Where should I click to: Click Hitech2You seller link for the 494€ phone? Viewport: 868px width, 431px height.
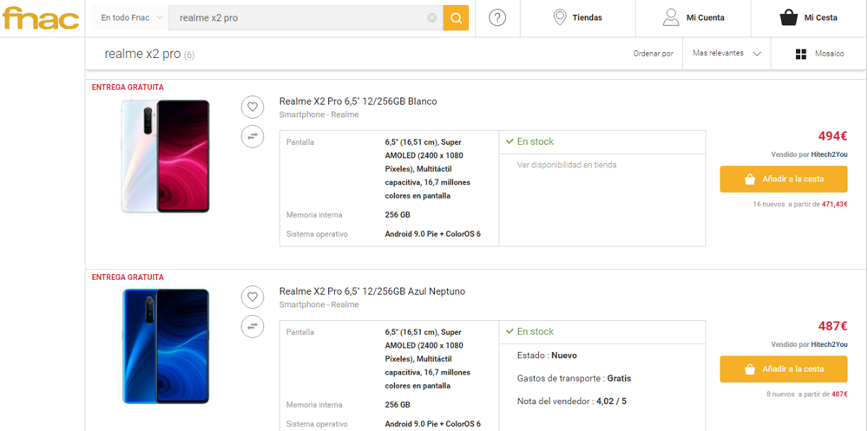829,154
